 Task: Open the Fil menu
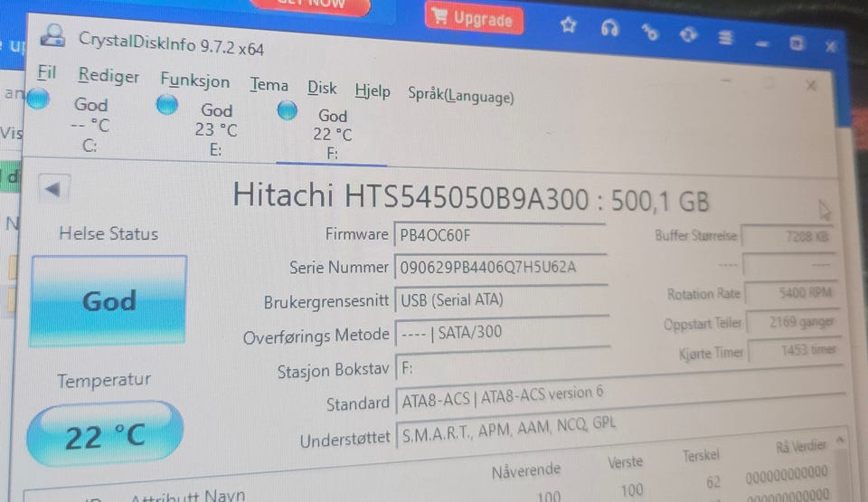[47, 72]
